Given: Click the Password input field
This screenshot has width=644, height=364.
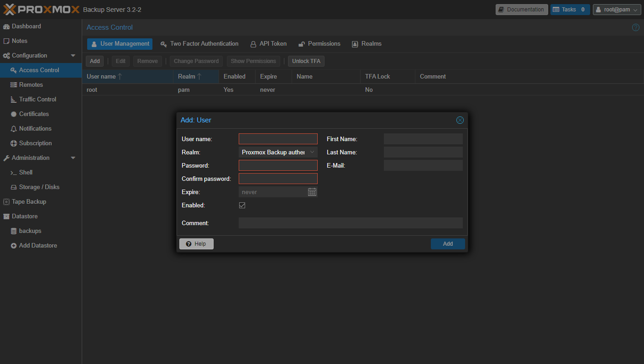Looking at the screenshot, I should pyautogui.click(x=278, y=165).
